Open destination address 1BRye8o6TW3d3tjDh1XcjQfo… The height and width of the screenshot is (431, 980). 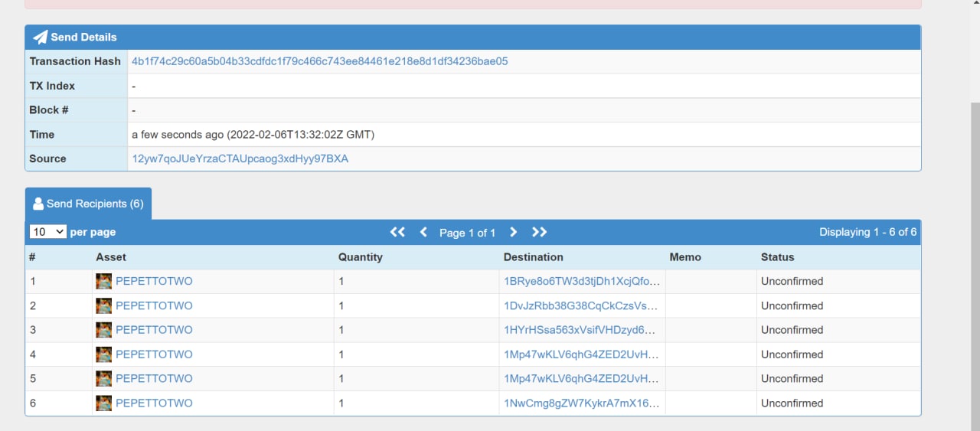tap(582, 281)
